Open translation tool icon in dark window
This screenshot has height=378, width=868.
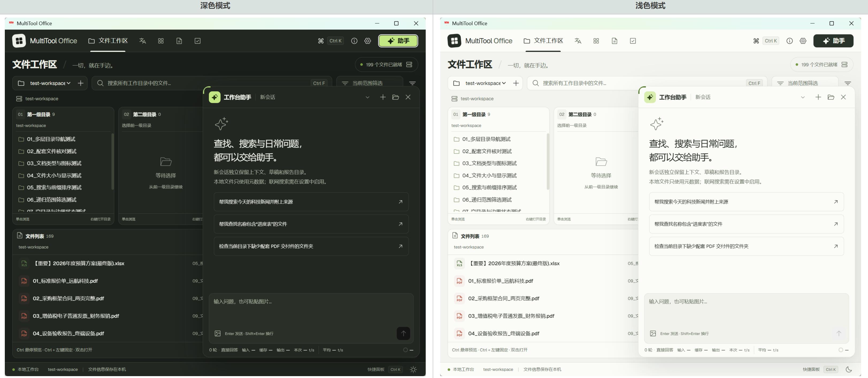(x=143, y=41)
